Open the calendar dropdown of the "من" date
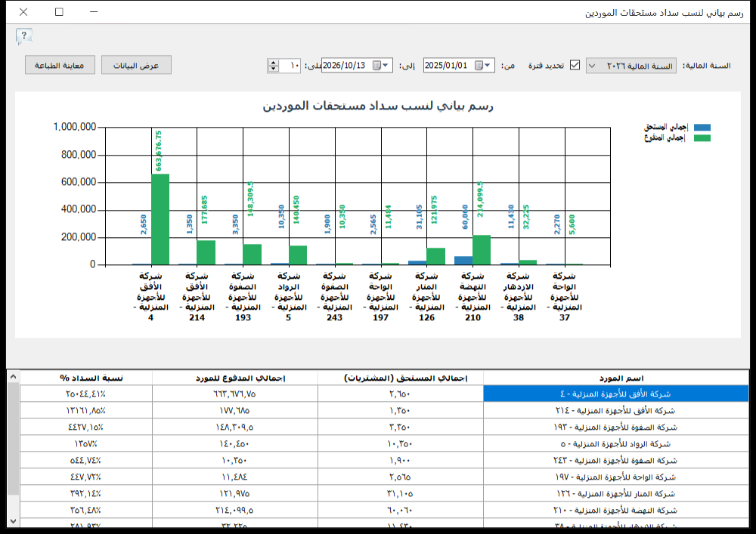756x534 pixels. 482,66
